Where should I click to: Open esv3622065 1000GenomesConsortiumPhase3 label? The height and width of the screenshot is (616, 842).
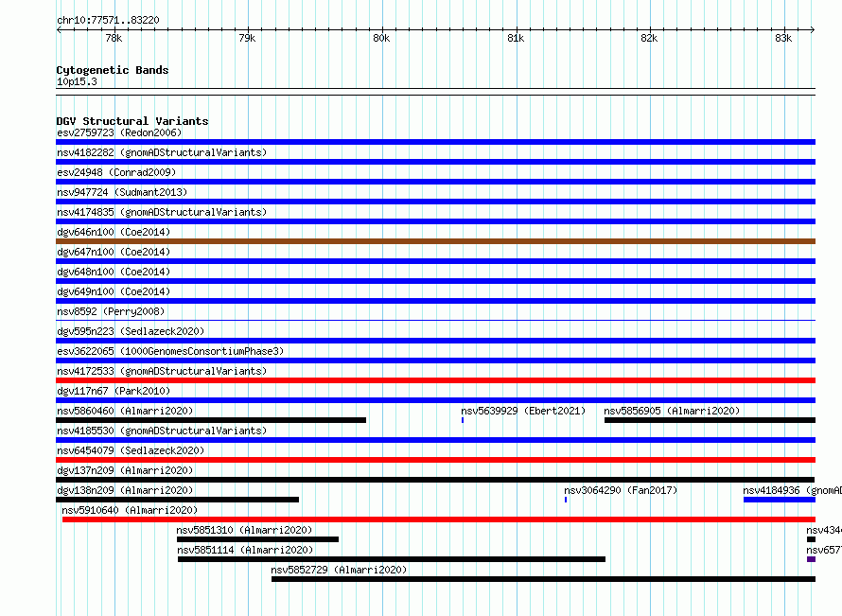point(170,351)
